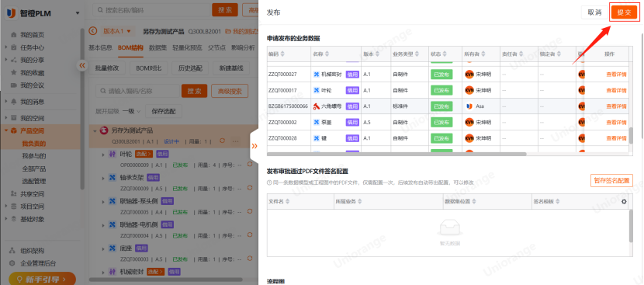Expand the 底座 BOM tree node
This screenshot has height=285, width=644.
[x=103, y=249]
